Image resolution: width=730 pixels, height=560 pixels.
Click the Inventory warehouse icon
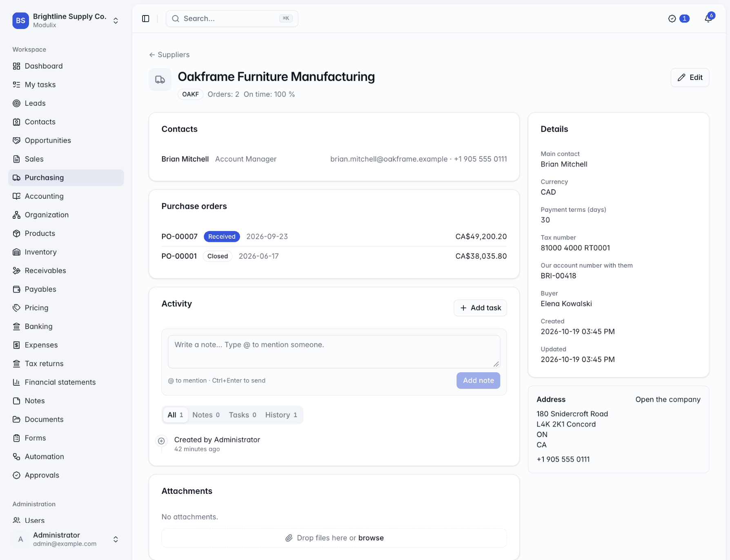(x=16, y=252)
